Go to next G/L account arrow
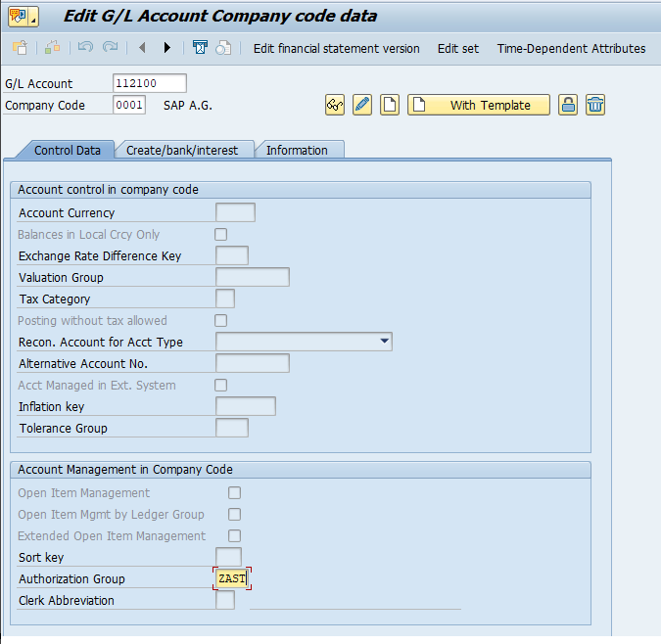 166,48
